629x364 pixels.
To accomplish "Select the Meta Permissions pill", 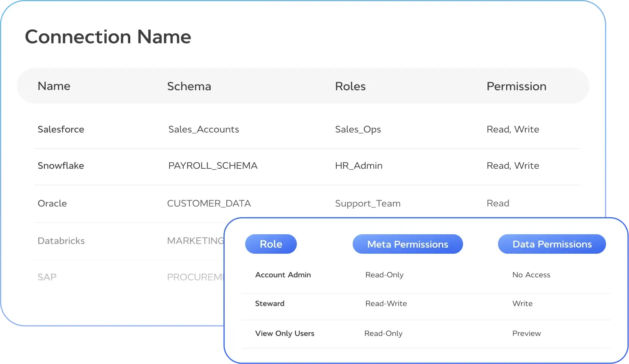I will (408, 244).
